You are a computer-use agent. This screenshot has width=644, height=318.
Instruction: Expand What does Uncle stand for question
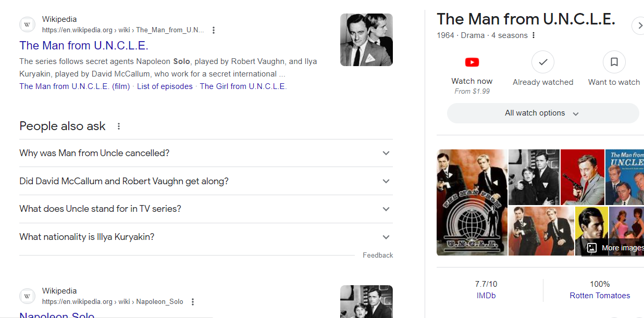[206, 209]
